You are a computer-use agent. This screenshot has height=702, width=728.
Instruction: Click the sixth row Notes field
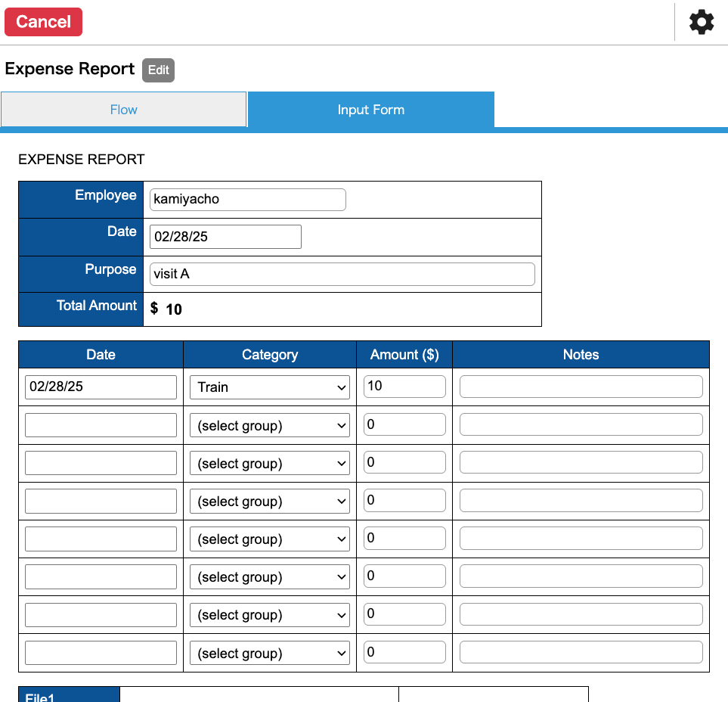click(581, 576)
